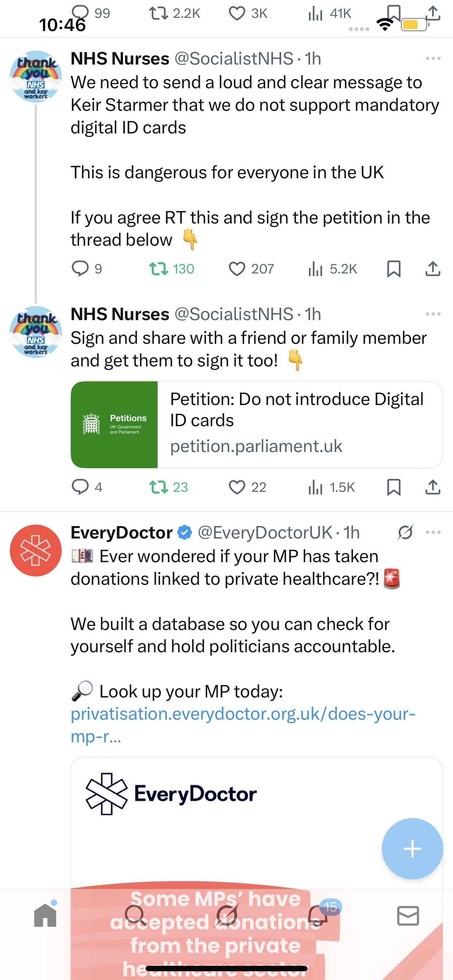Reply to the mandatory digital ID tweet
453x980 pixels.
(x=80, y=269)
